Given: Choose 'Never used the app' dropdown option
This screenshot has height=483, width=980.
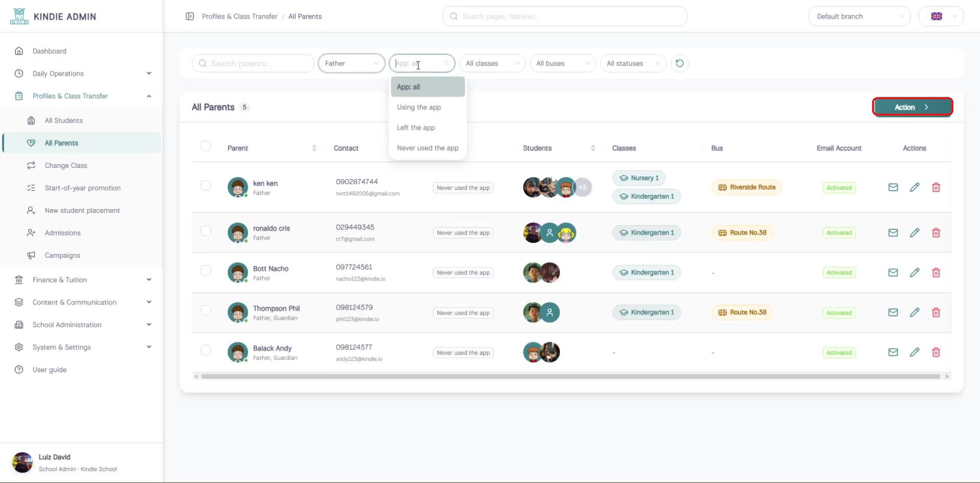Looking at the screenshot, I should [428, 148].
